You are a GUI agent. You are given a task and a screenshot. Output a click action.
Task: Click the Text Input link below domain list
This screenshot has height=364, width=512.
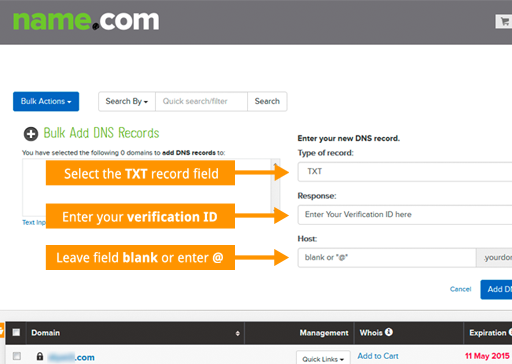click(34, 222)
